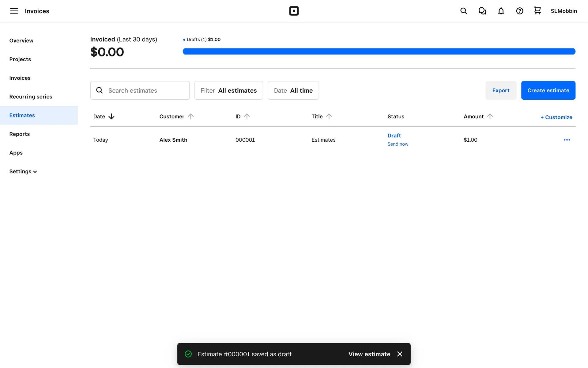Click the Square logo at top center
The height and width of the screenshot is (368, 588).
pos(294,11)
